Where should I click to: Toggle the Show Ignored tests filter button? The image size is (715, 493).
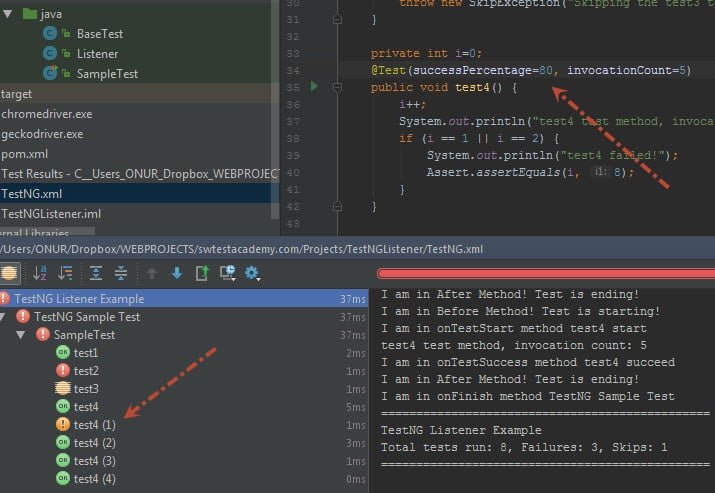[x=9, y=273]
